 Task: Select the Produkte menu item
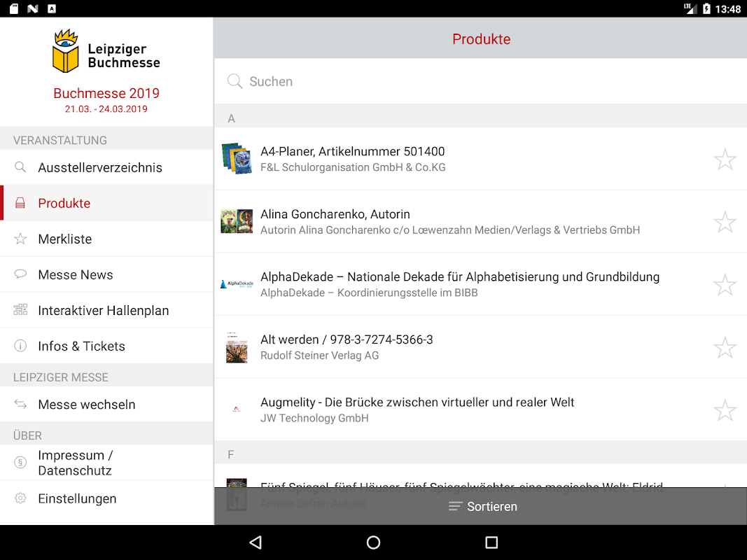click(x=106, y=203)
